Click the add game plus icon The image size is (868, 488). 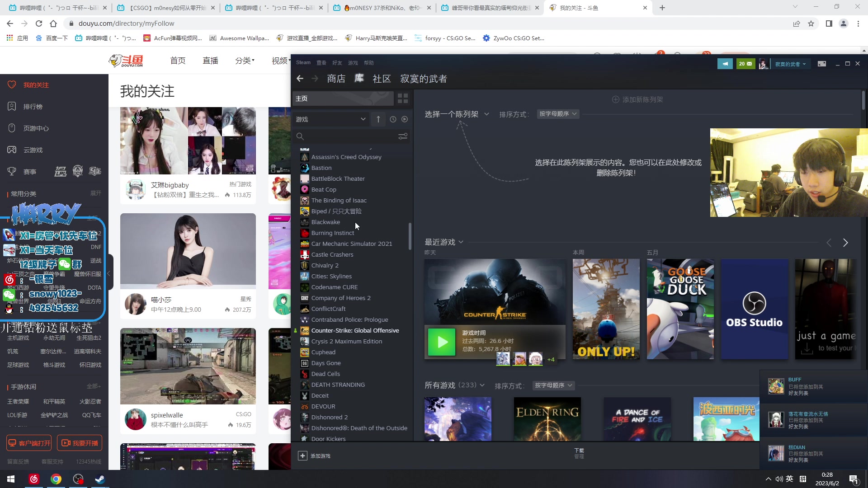pos(302,456)
